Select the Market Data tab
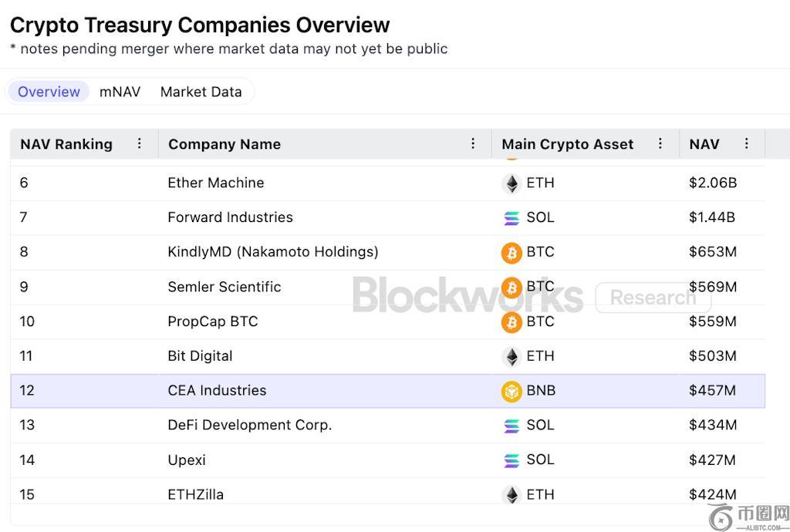The image size is (790, 532). click(201, 92)
